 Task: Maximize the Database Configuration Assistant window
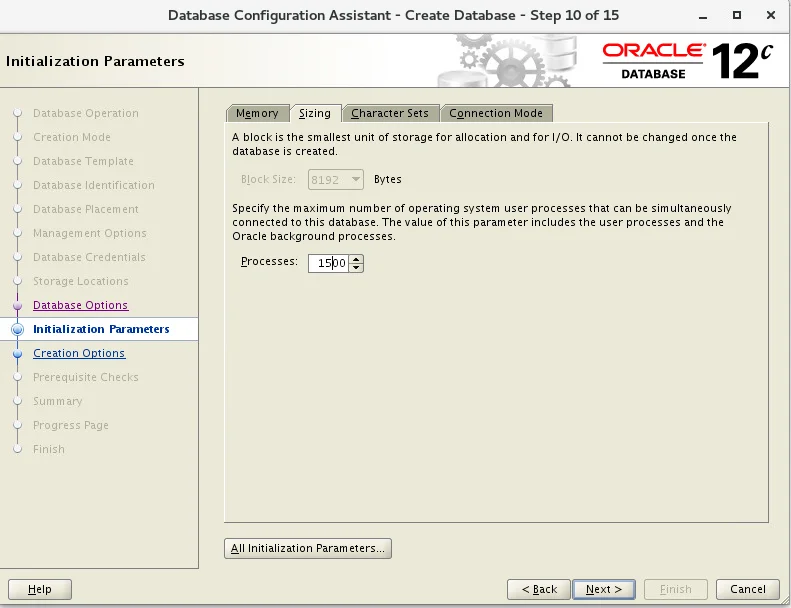(x=737, y=15)
